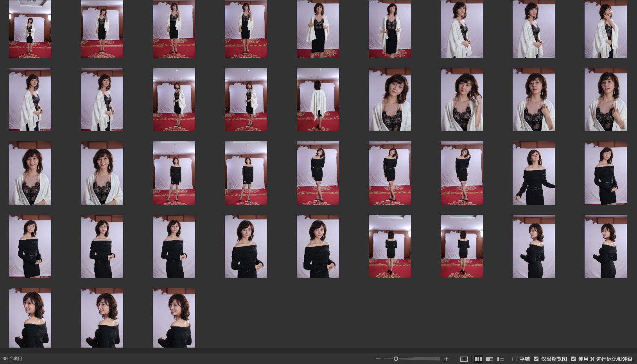
Task: Toggle the lock thumbnail grid icon
Action: pos(464,359)
